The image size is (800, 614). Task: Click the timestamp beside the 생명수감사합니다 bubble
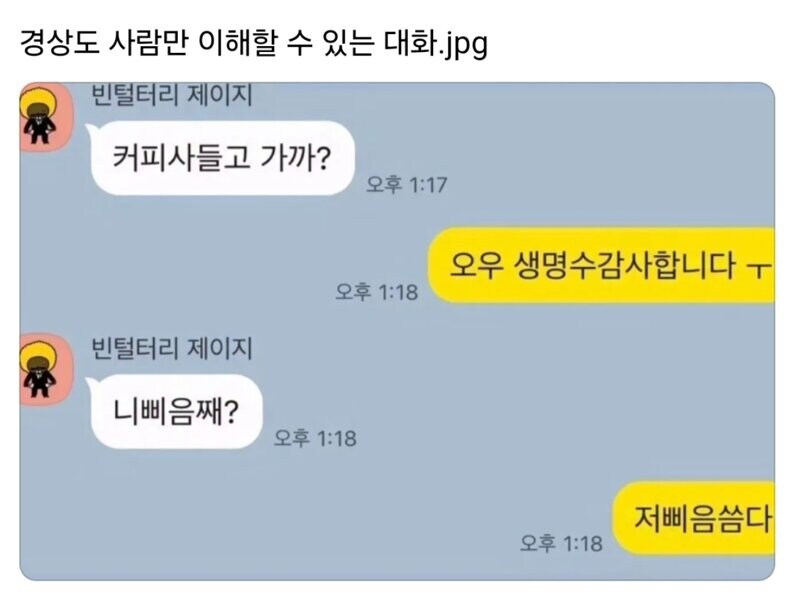377,292
